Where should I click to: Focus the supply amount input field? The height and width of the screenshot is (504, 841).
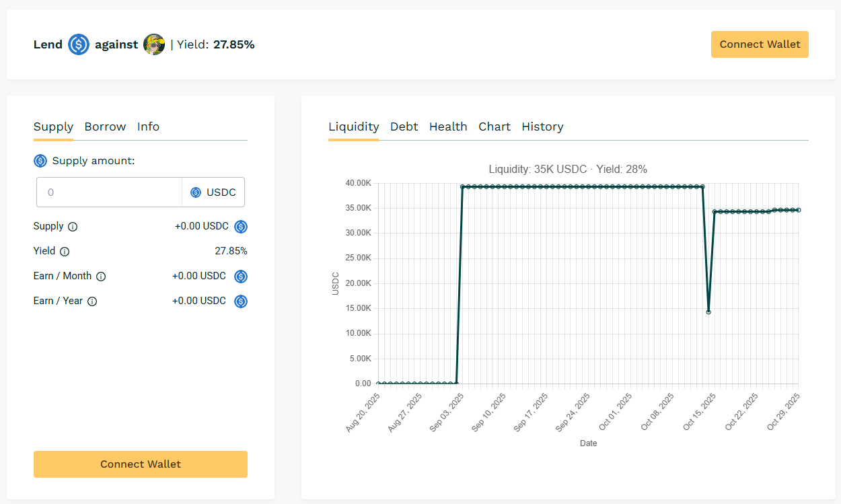pos(109,192)
